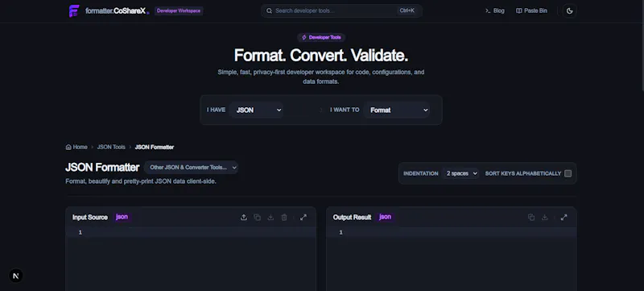
Task: Download the Input Source contents
Action: [270, 218]
